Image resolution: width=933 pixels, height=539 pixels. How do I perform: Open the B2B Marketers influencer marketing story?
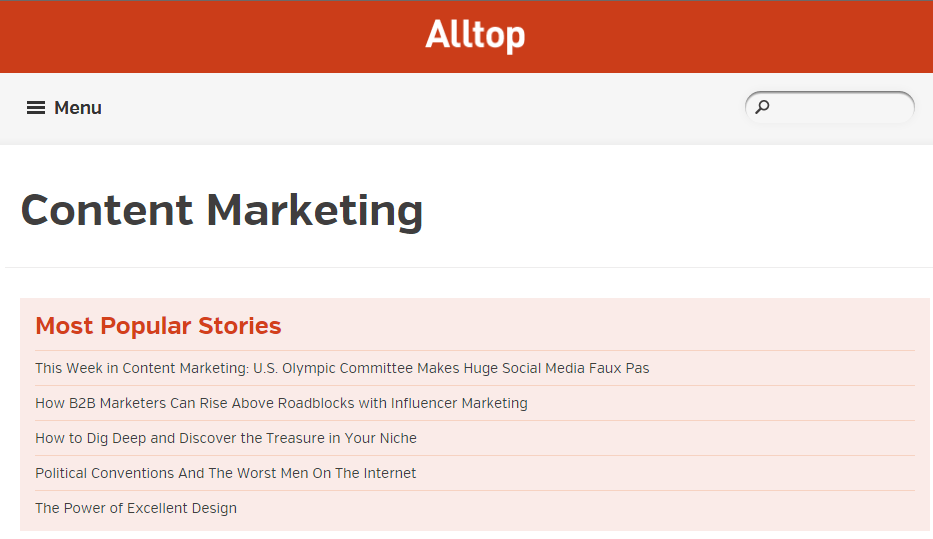(281, 403)
